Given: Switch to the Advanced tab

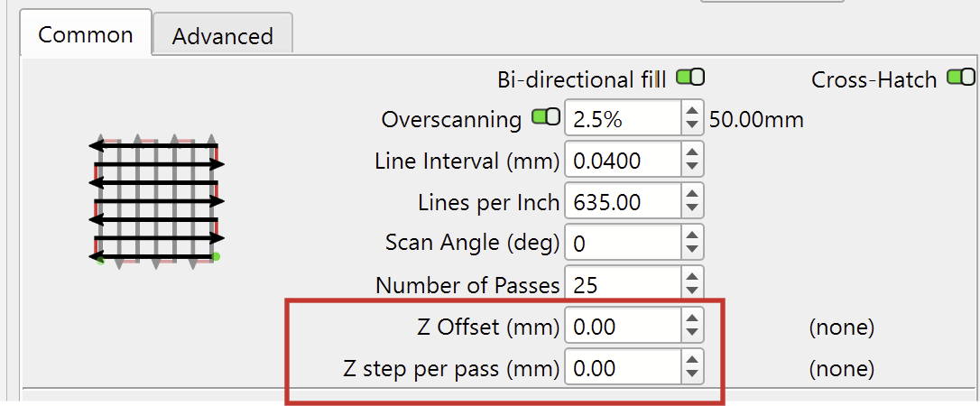Looking at the screenshot, I should point(223,35).
